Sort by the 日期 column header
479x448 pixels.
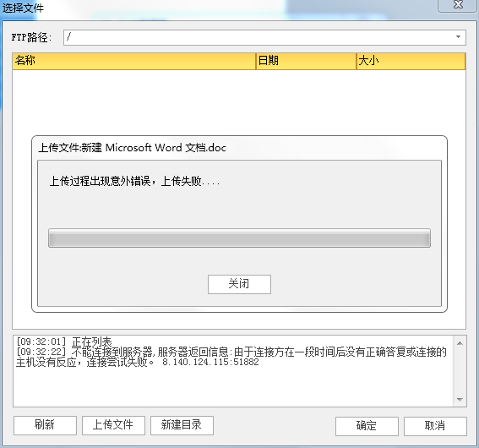pos(306,61)
